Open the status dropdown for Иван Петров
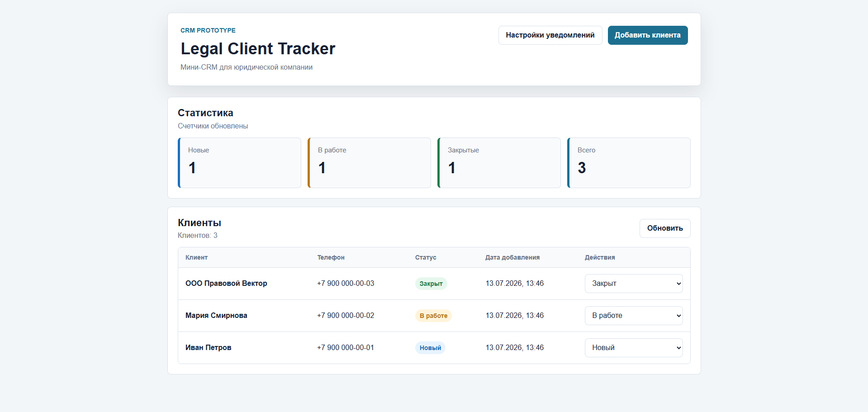Image resolution: width=868 pixels, height=412 pixels. click(x=633, y=348)
